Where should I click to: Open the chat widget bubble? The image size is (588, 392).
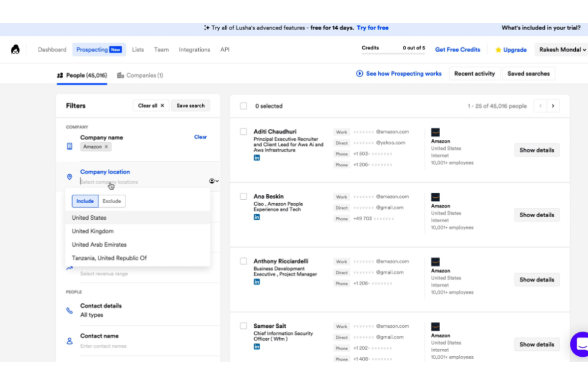pyautogui.click(x=580, y=344)
